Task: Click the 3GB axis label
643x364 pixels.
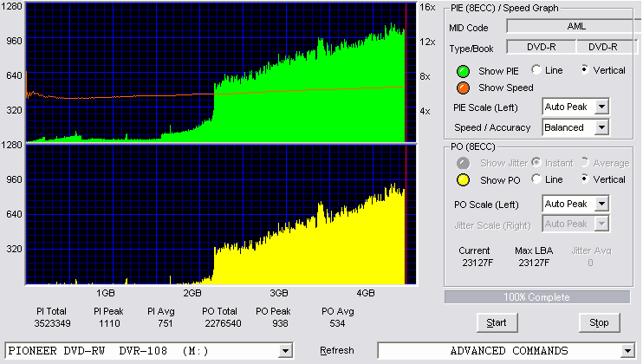Action: 279,293
